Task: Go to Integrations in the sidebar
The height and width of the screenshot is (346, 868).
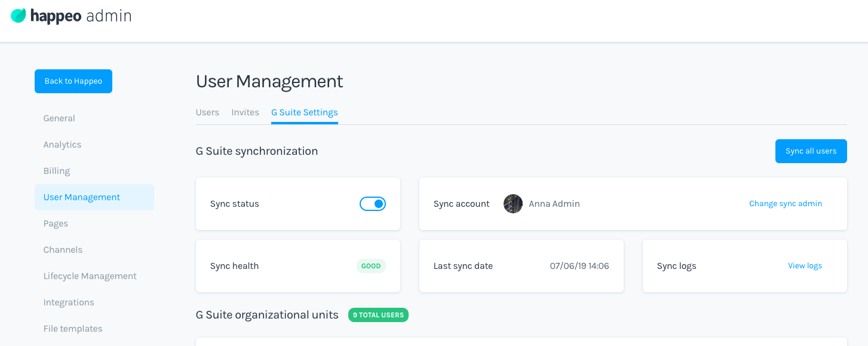Action: pos(69,302)
